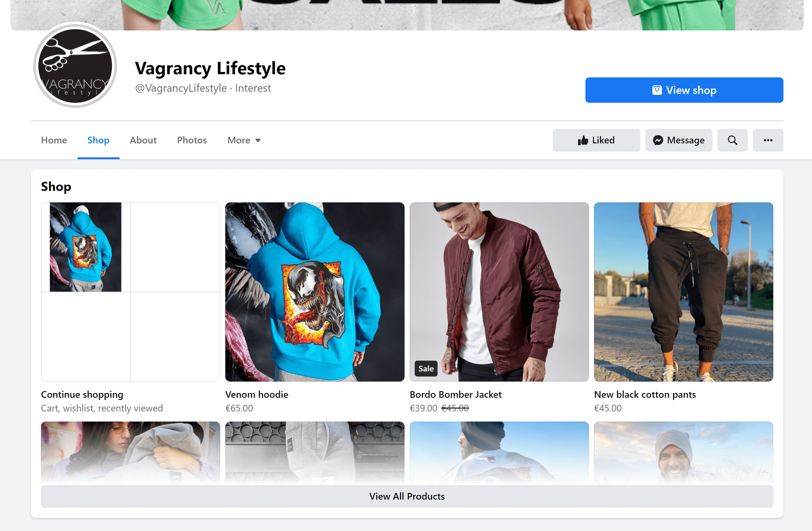Select the Home tab in navigation
The width and height of the screenshot is (812, 531).
(54, 140)
